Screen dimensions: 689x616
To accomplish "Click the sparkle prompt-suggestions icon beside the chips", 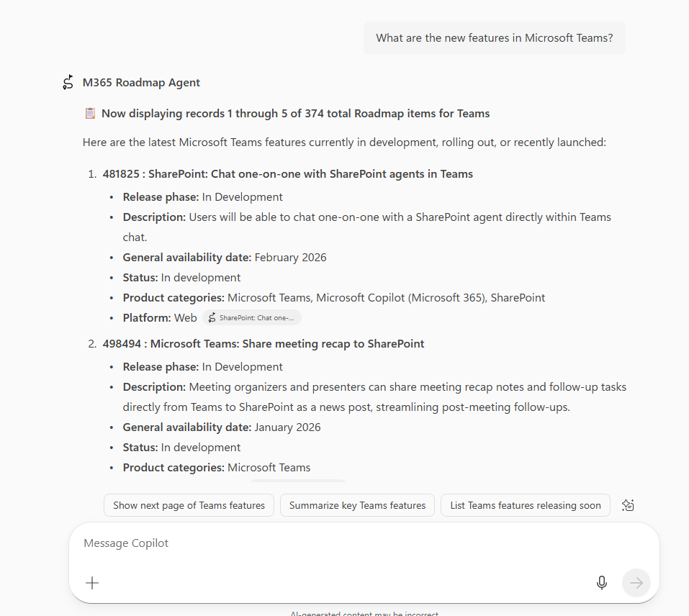I will [627, 504].
